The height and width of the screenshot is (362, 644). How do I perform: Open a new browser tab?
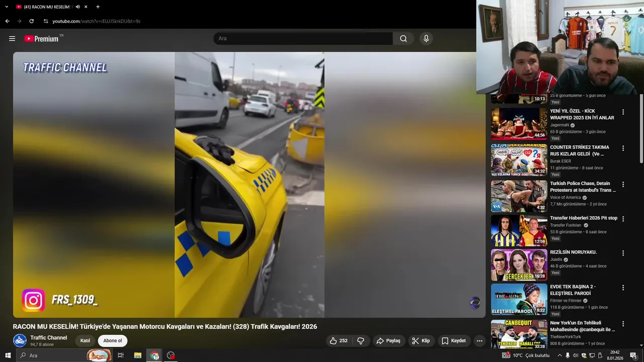[98, 7]
